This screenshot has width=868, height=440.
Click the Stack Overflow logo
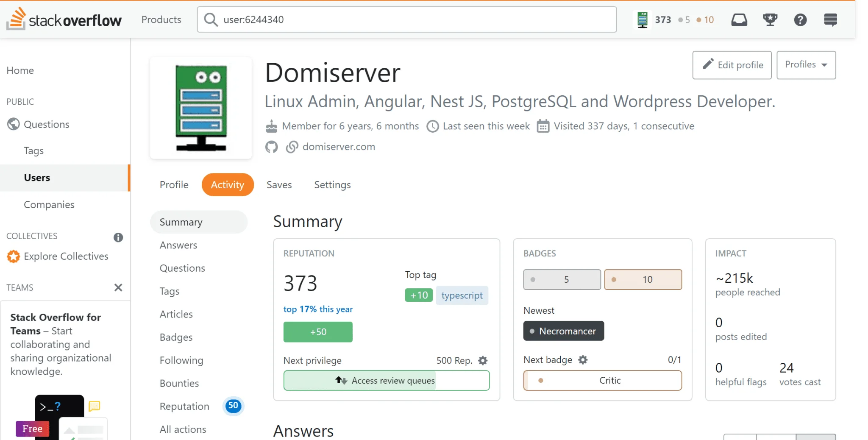tap(64, 19)
